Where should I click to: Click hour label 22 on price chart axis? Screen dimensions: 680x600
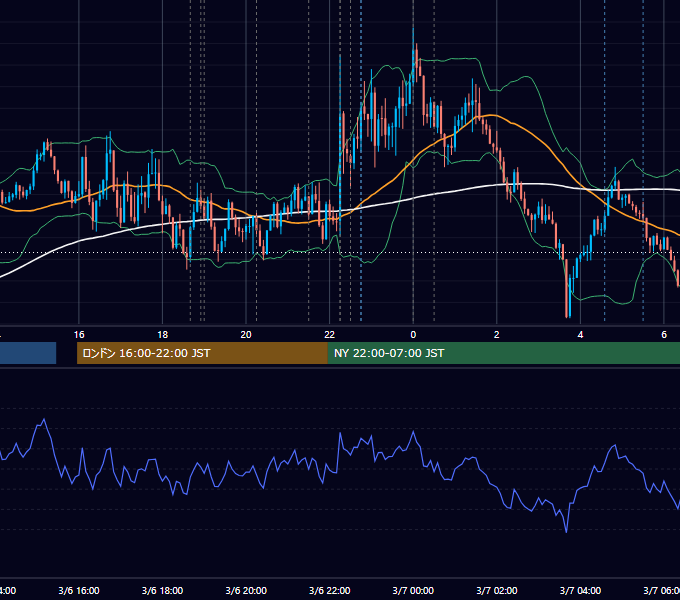pos(330,335)
